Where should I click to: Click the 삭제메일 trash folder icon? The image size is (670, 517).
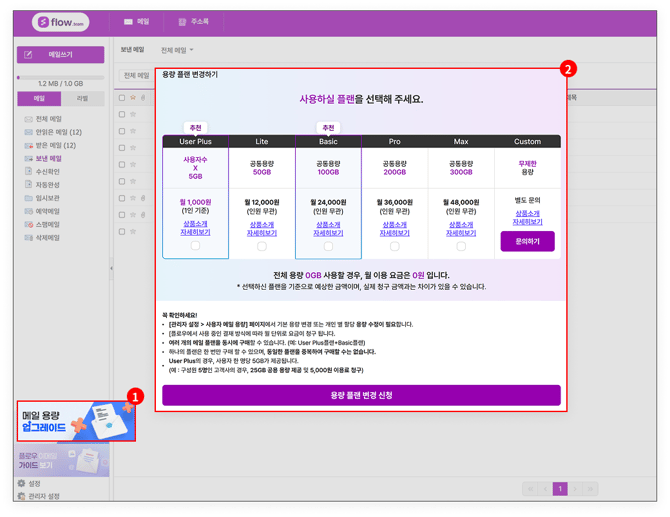click(28, 238)
